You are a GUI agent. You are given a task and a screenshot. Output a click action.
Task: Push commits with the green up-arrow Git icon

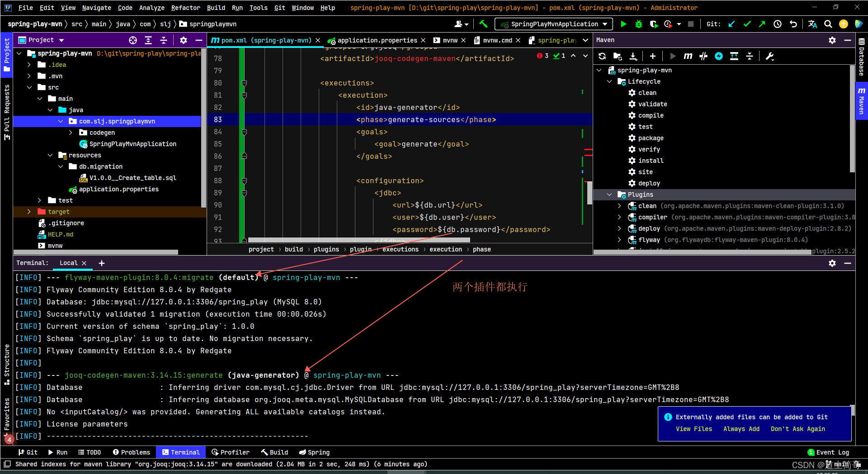(x=761, y=24)
